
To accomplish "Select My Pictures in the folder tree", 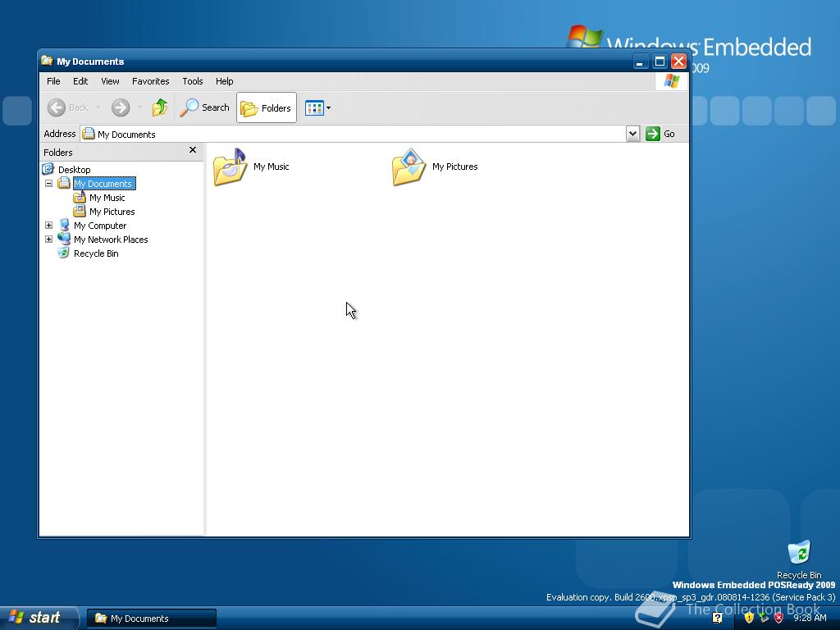I will point(112,212).
